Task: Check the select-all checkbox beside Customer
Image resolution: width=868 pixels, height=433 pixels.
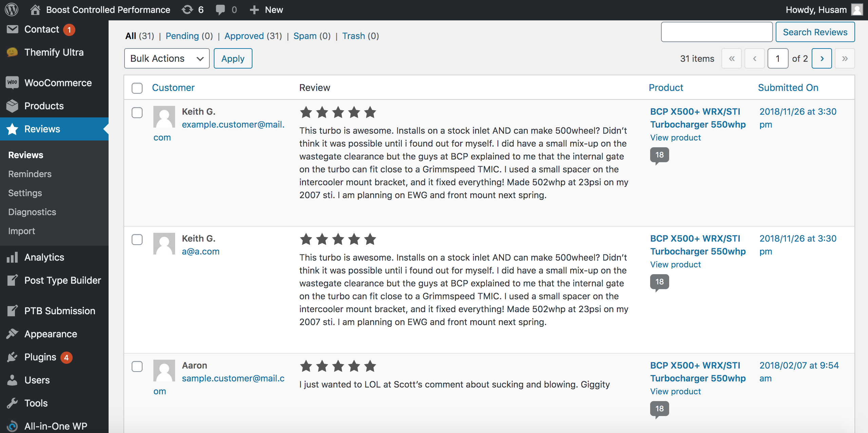Action: tap(137, 88)
